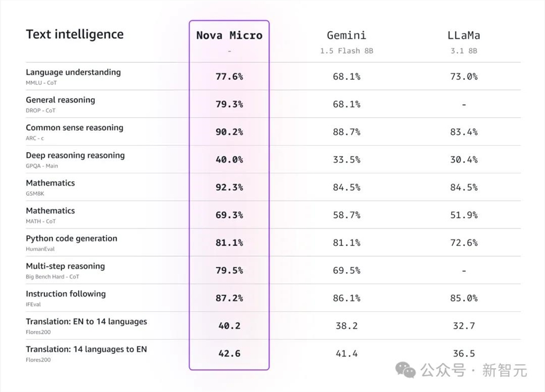The width and height of the screenshot is (545, 392).
Task: Click the General reasoning row label
Action: coord(60,100)
